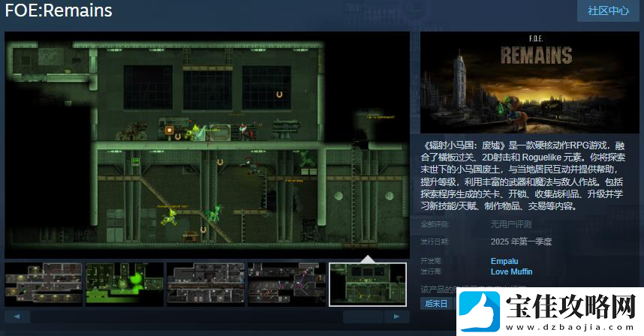
Task: Click the 无用户评测 review status text
Action: [x=511, y=224]
